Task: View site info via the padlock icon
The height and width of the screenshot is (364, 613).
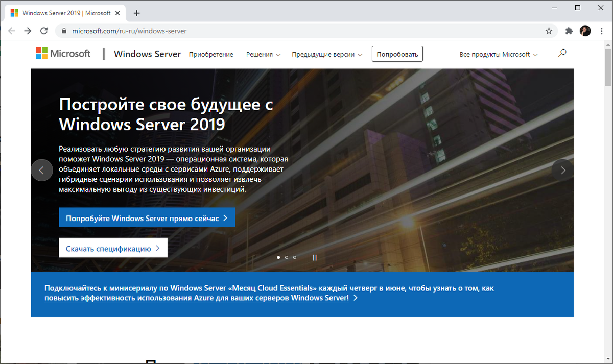Action: [x=64, y=31]
